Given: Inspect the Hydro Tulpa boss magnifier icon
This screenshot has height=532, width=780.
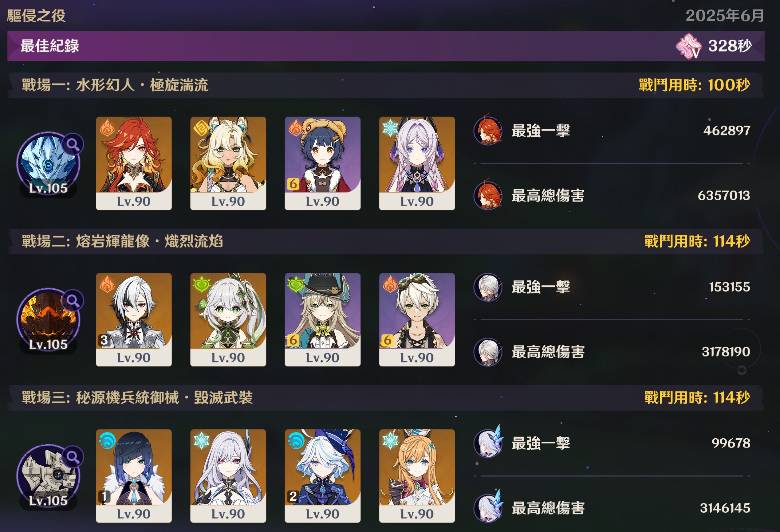Looking at the screenshot, I should coord(73,145).
